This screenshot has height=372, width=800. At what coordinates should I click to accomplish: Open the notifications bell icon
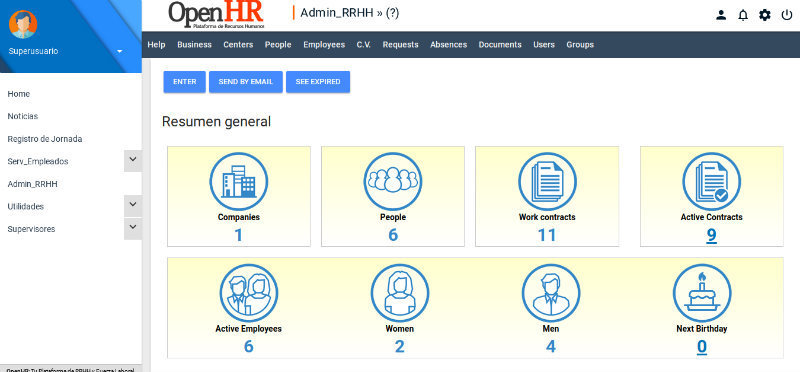click(x=743, y=15)
